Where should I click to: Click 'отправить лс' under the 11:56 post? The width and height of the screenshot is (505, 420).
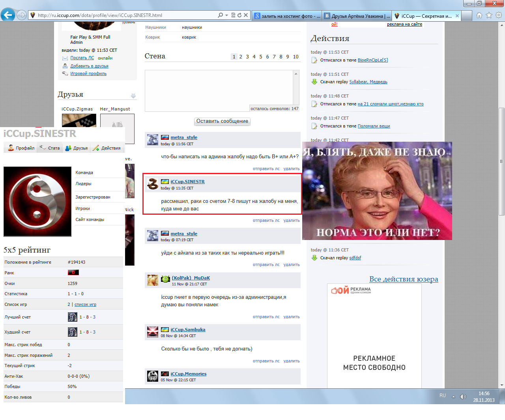tap(266, 169)
